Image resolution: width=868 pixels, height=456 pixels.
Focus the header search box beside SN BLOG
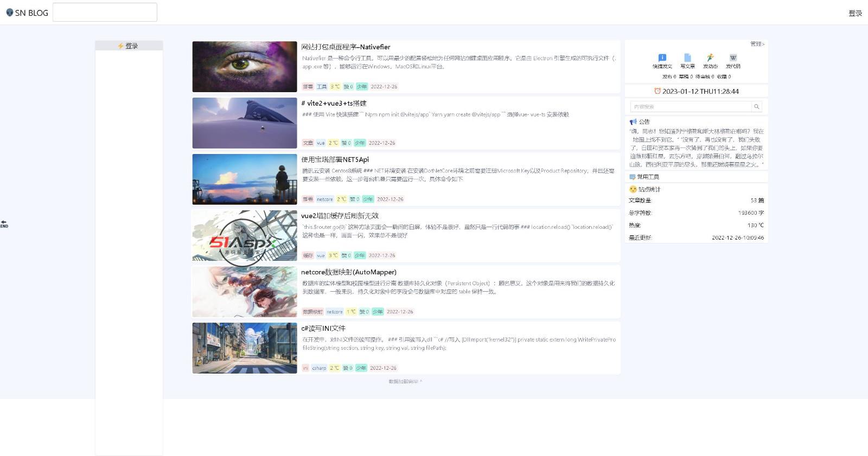tap(105, 12)
